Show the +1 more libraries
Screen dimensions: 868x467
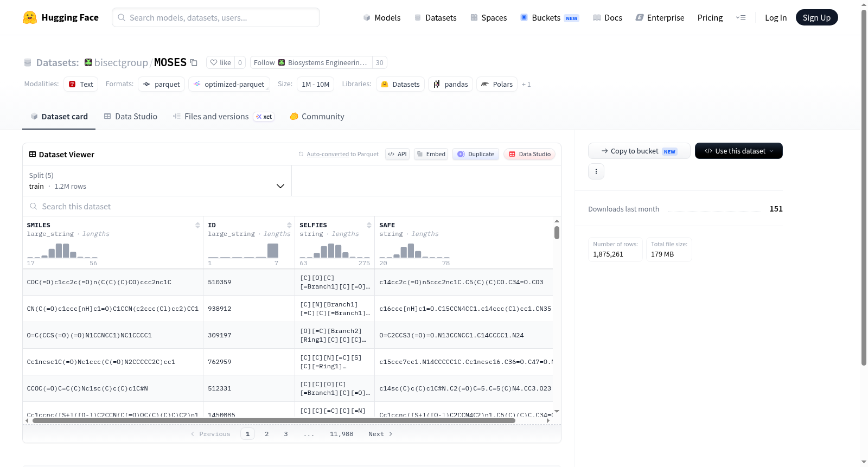526,84
